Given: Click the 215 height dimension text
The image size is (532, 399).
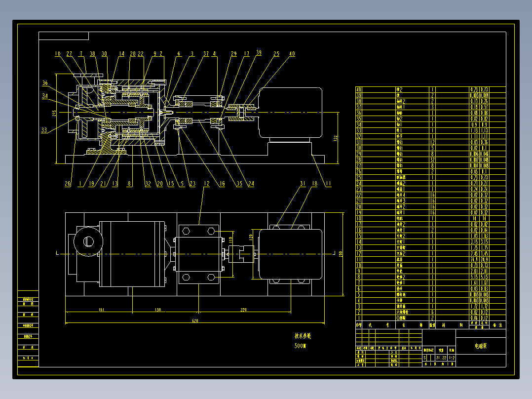Looking at the screenshot, I should pyautogui.click(x=54, y=113).
